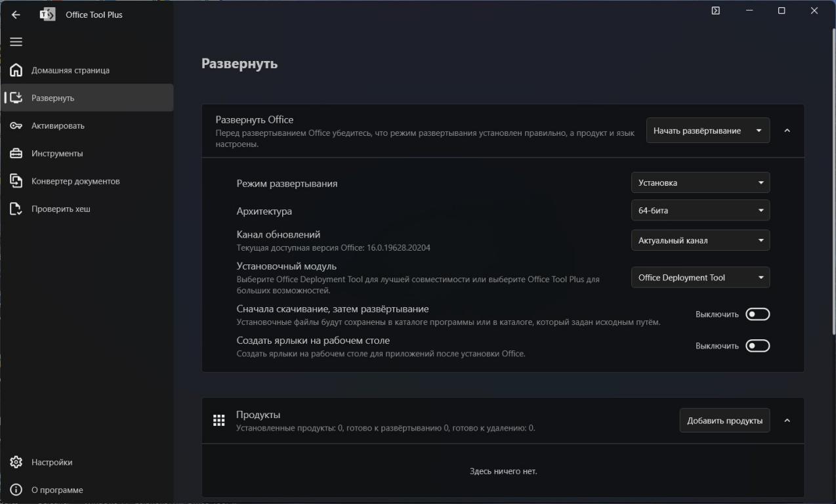Collapse the Deploy Office section
This screenshot has height=504, width=836.
pos(787,131)
